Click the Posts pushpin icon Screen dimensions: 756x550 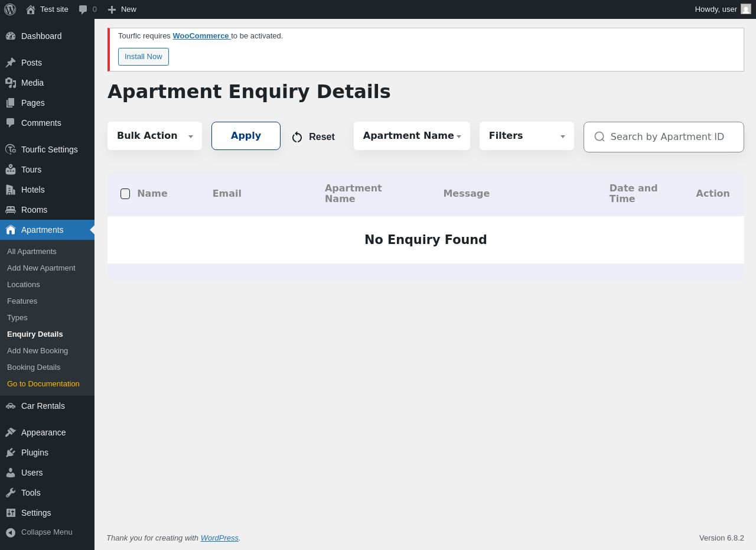pos(11,63)
